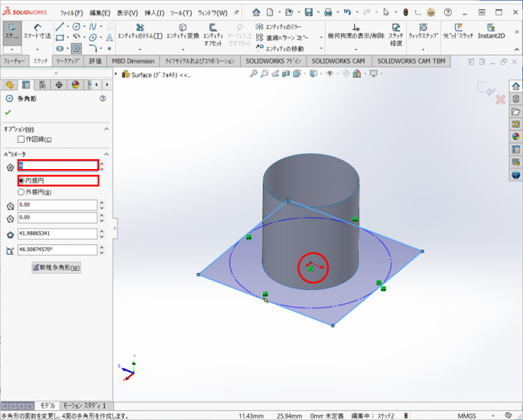Click the Repair Sketch tool
Image resolution: width=523 pixels, height=420 pixels.
point(396,32)
